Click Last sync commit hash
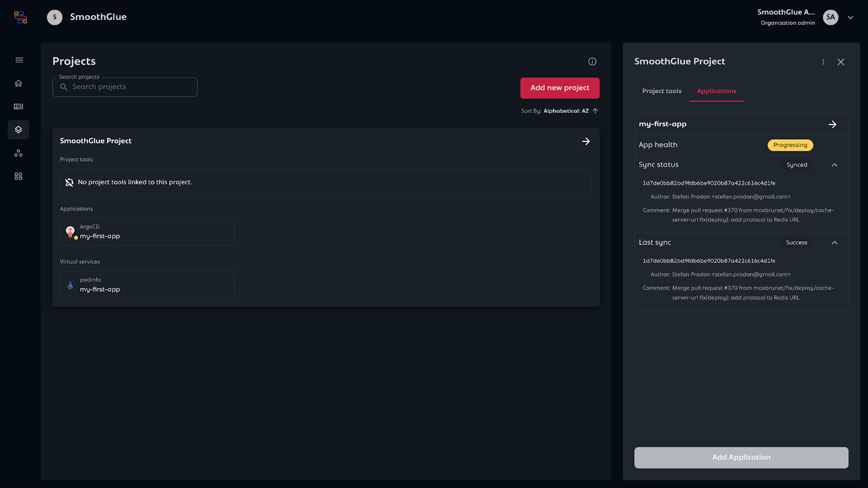 (709, 261)
